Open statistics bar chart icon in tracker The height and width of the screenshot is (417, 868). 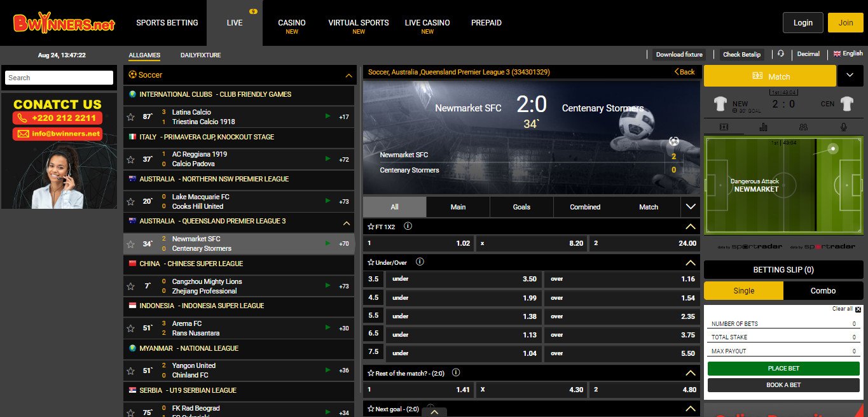pyautogui.click(x=764, y=127)
